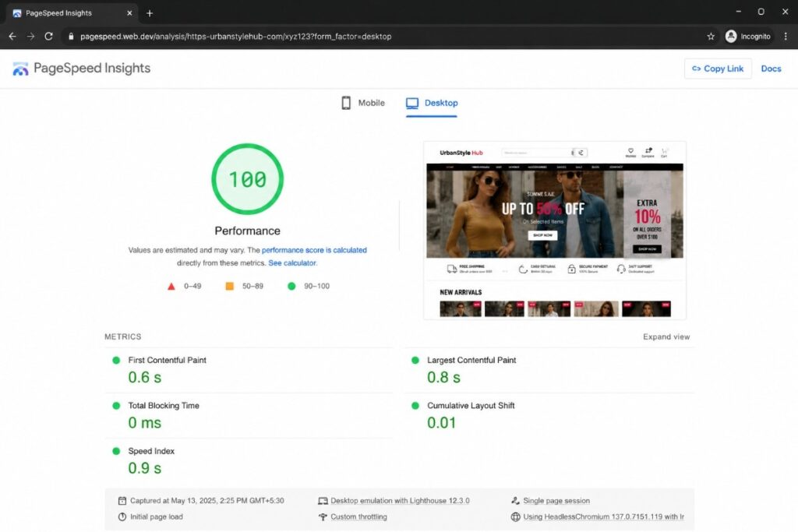Copy Link button
Screen dimensions: 798x532
(x=718, y=68)
